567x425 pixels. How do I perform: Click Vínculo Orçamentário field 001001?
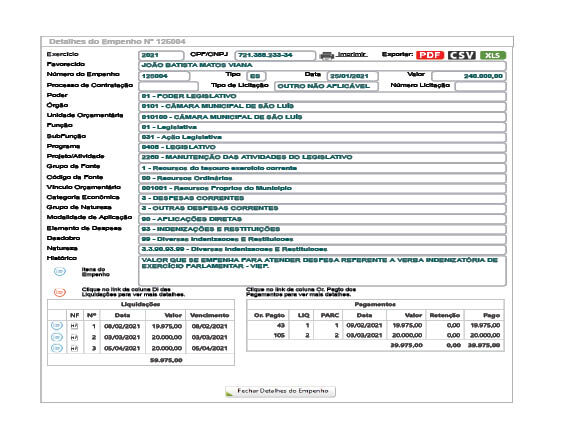[322, 188]
